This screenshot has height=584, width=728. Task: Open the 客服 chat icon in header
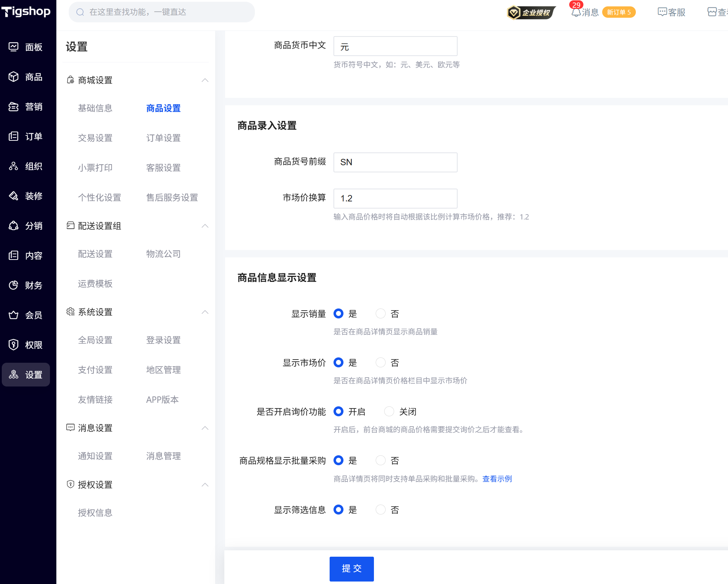662,12
